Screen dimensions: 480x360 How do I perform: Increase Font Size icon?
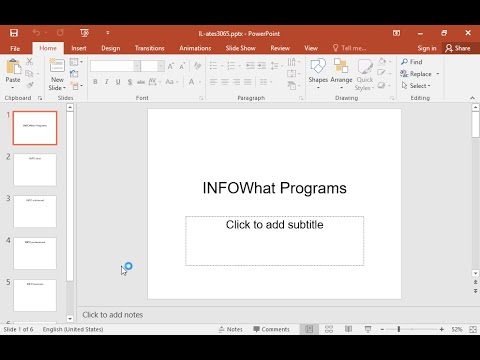pos(171,66)
